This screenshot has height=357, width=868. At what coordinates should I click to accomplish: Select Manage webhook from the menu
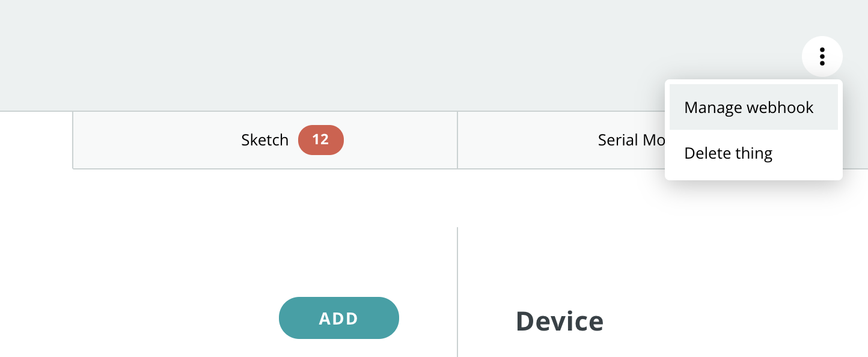(x=749, y=108)
